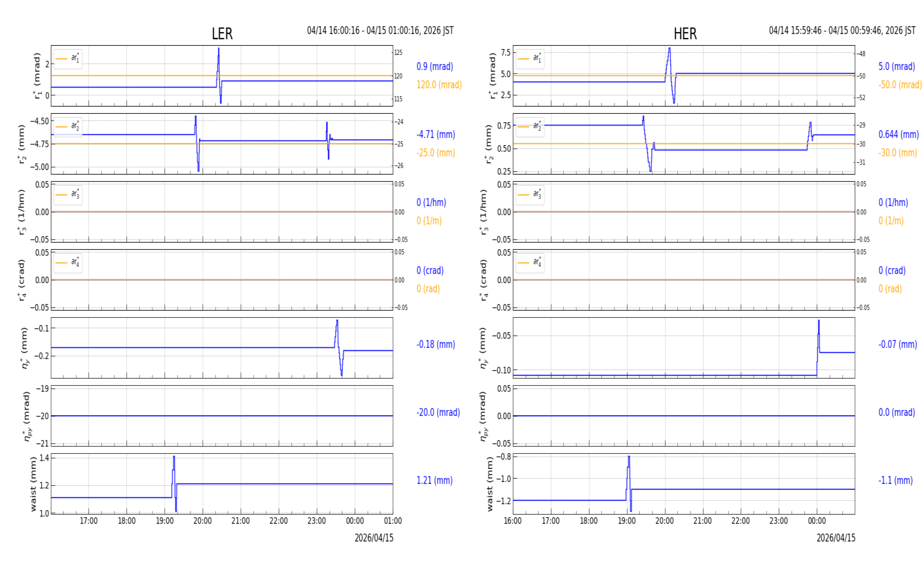Click the LER waist value 1.21 (mm)
Image resolution: width=924 pixels, height=565 pixels.
pos(435,481)
